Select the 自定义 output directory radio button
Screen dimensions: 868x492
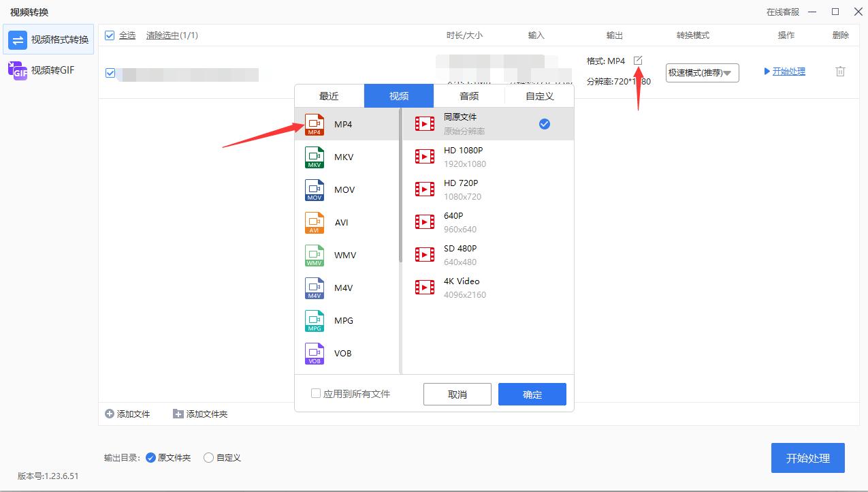tap(208, 457)
